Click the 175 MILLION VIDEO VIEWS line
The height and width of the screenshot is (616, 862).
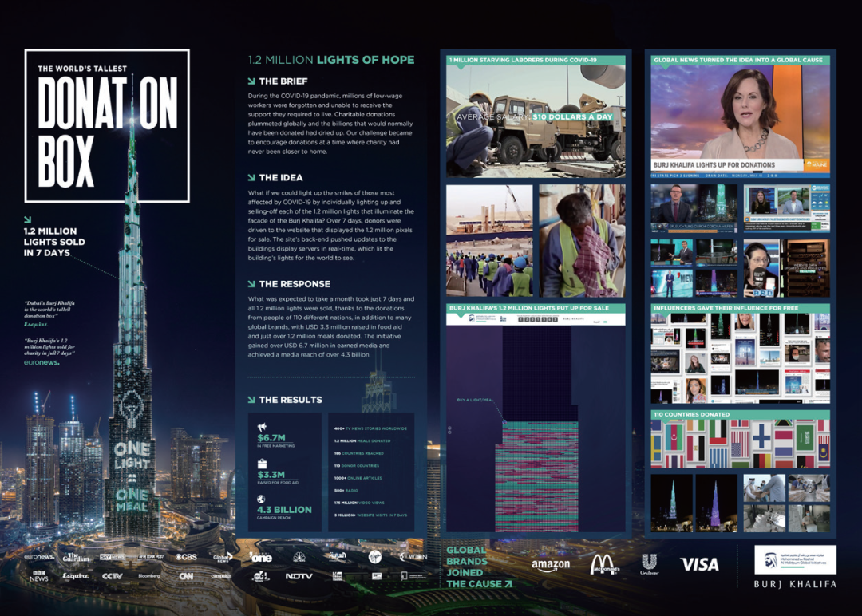click(359, 503)
